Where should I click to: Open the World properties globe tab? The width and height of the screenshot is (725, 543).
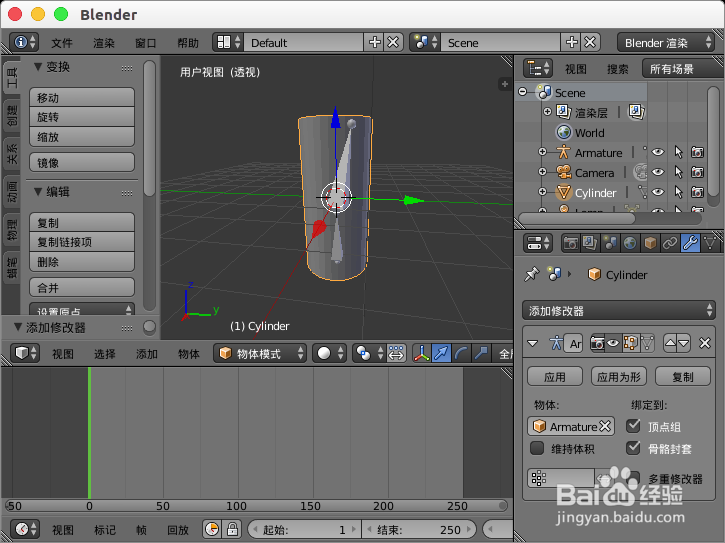point(630,243)
